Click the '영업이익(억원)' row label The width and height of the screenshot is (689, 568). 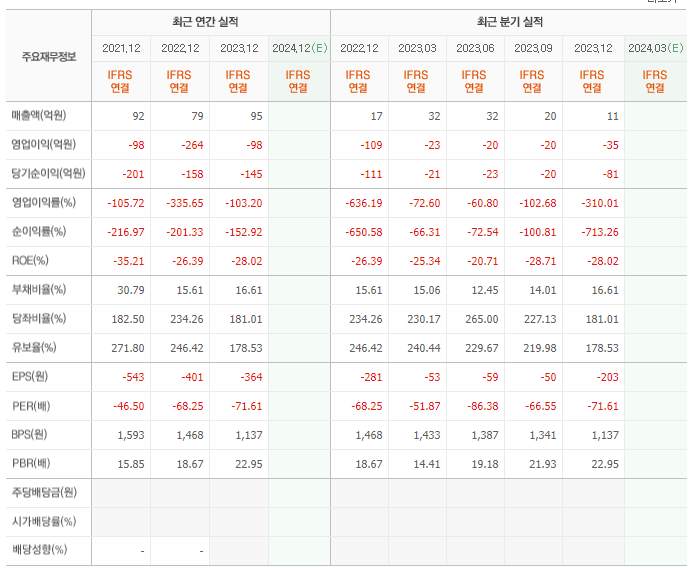(x=44, y=145)
